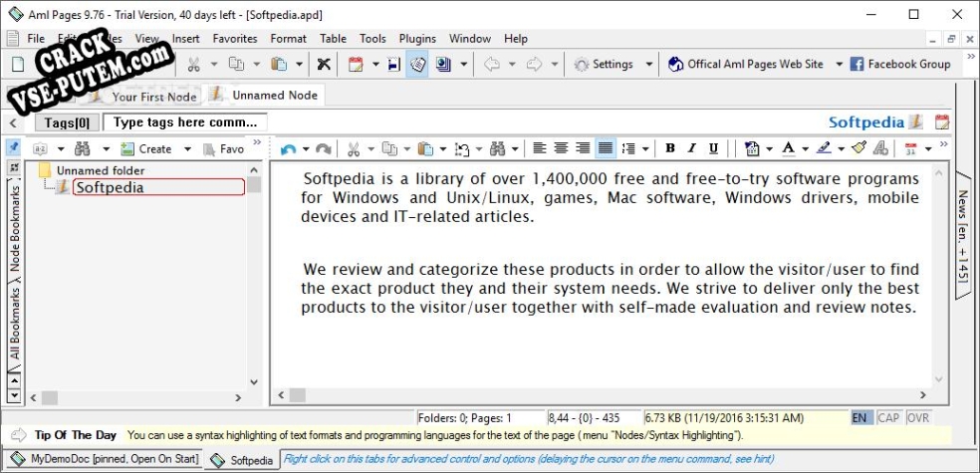Screen dimensions: 980x473
Task: Align text to the left
Action: click(540, 148)
